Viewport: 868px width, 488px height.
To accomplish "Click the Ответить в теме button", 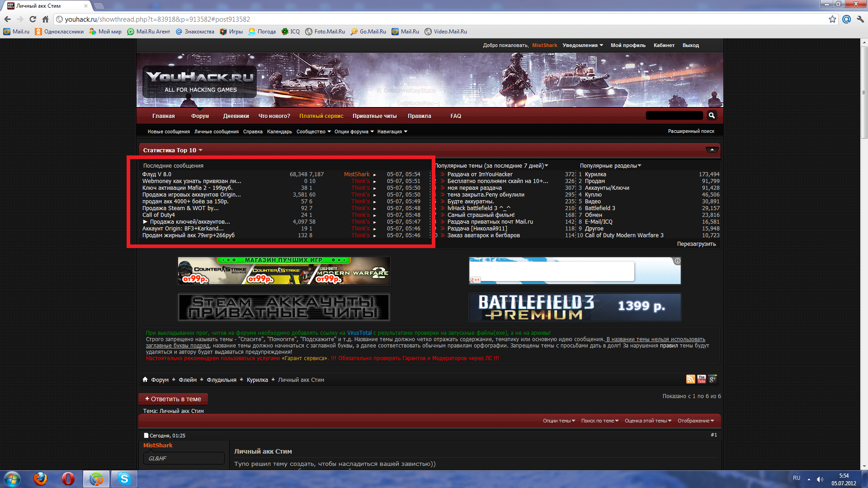I will 173,399.
